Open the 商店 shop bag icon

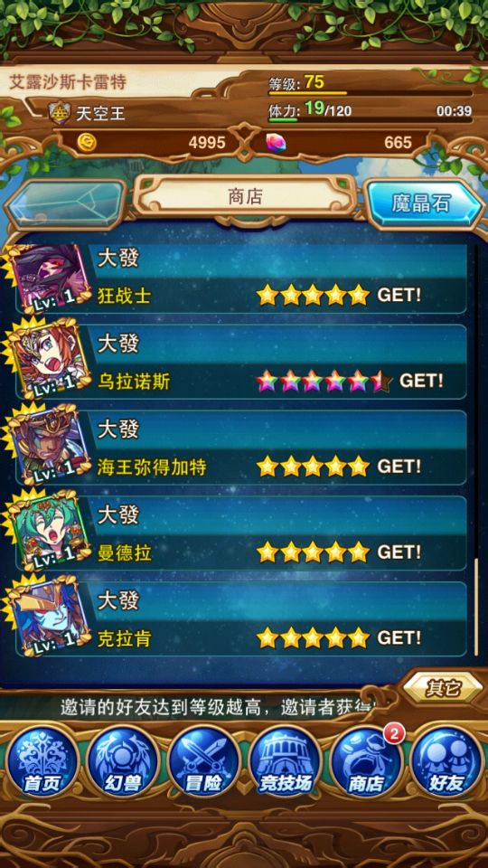(x=366, y=760)
